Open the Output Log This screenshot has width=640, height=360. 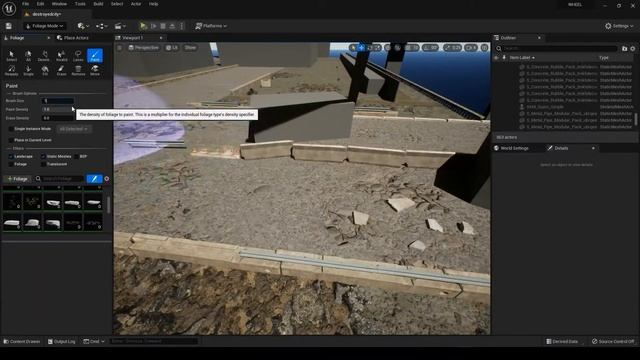[x=62, y=342]
